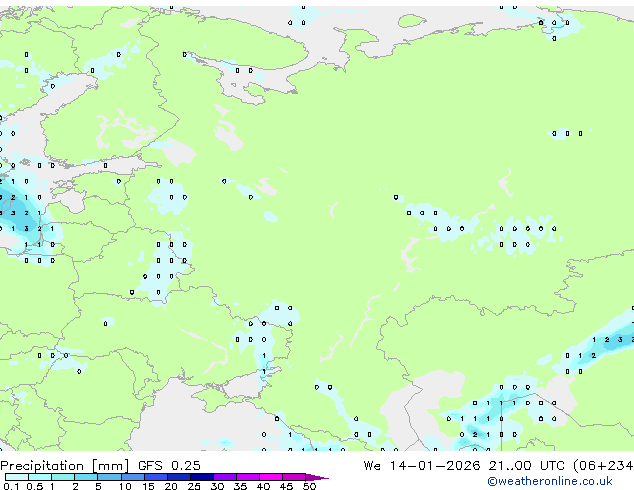Select the 40–45 mm magenta legend swatch
Screen dimensions: 634x490
(271, 477)
